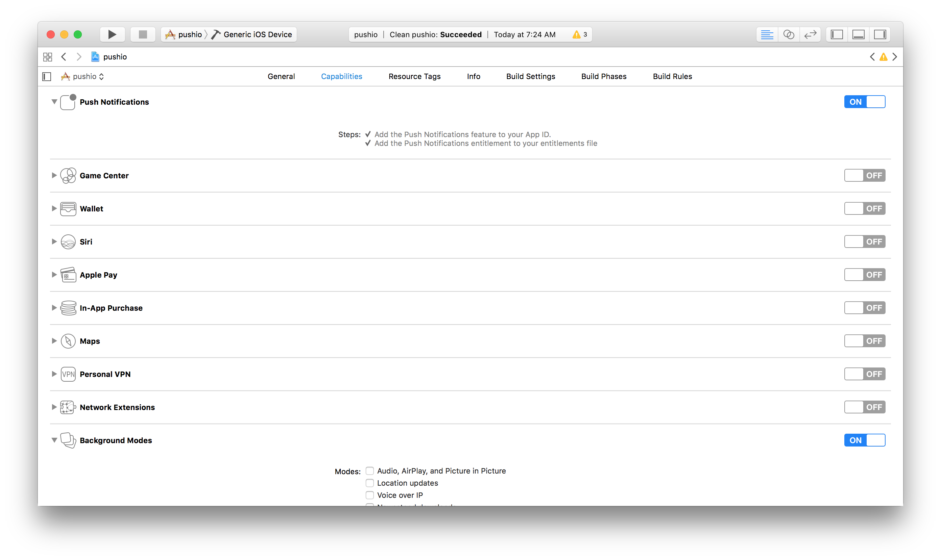This screenshot has width=941, height=560.
Task: Toggle project and targets list sidebar
Action: click(x=47, y=77)
